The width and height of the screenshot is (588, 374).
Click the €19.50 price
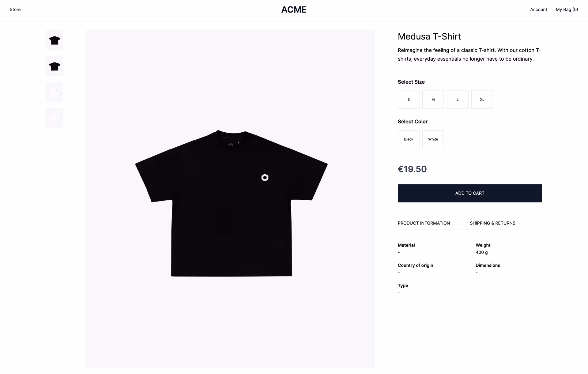tap(412, 169)
